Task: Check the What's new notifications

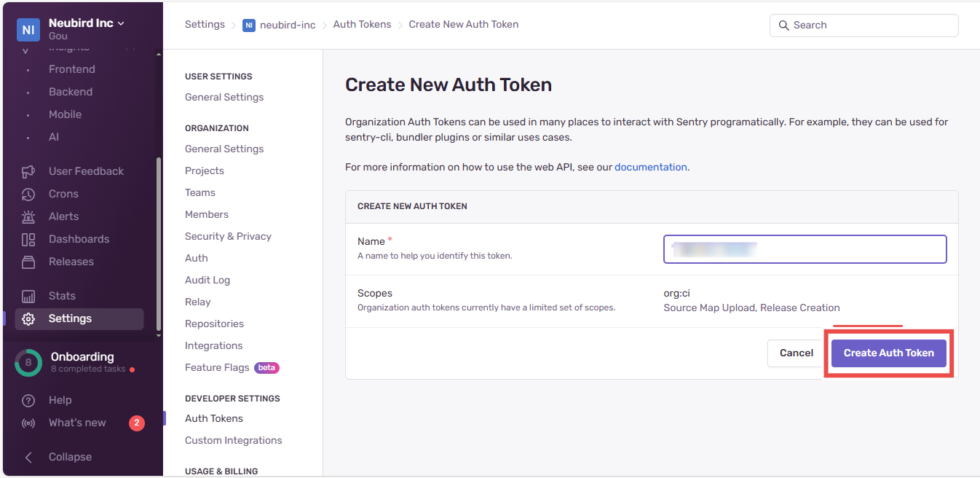Action: [77, 422]
